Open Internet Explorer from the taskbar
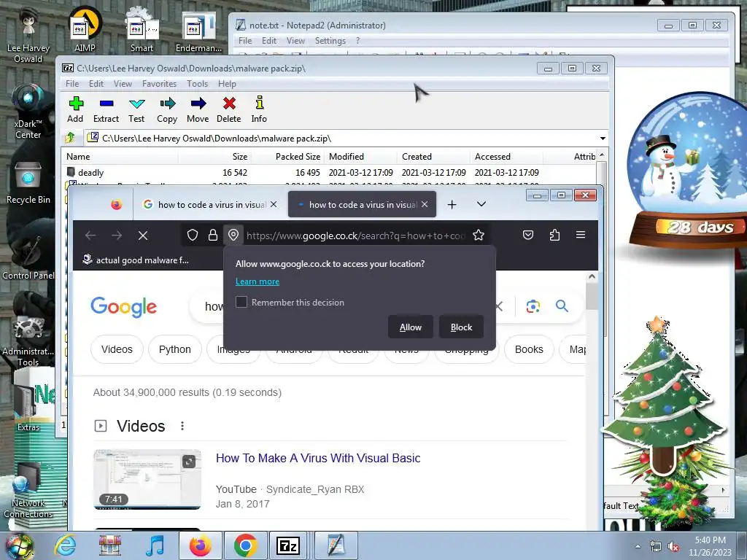Image resolution: width=747 pixels, height=560 pixels. [x=65, y=545]
